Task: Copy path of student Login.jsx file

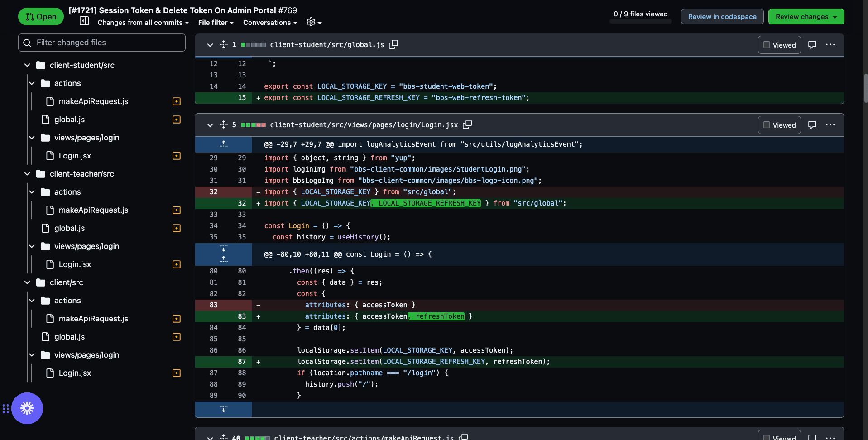Action: point(467,124)
